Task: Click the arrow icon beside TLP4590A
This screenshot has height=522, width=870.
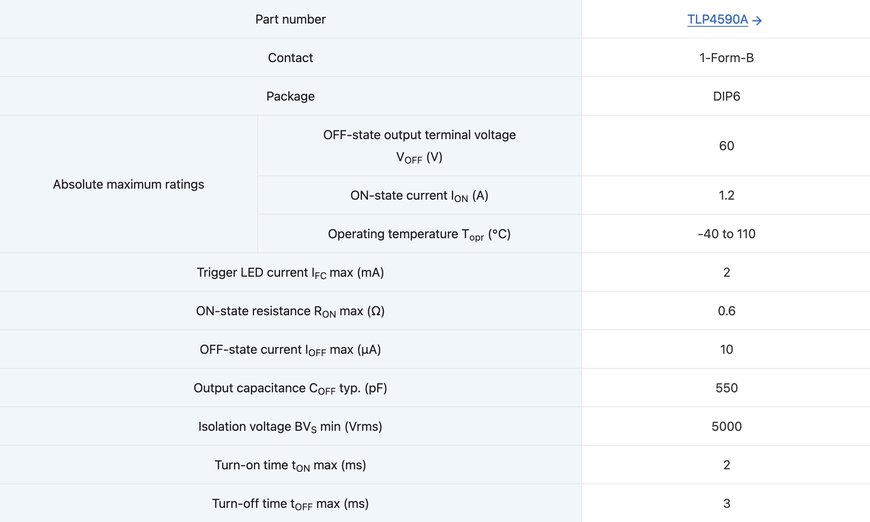Action: [x=757, y=21]
